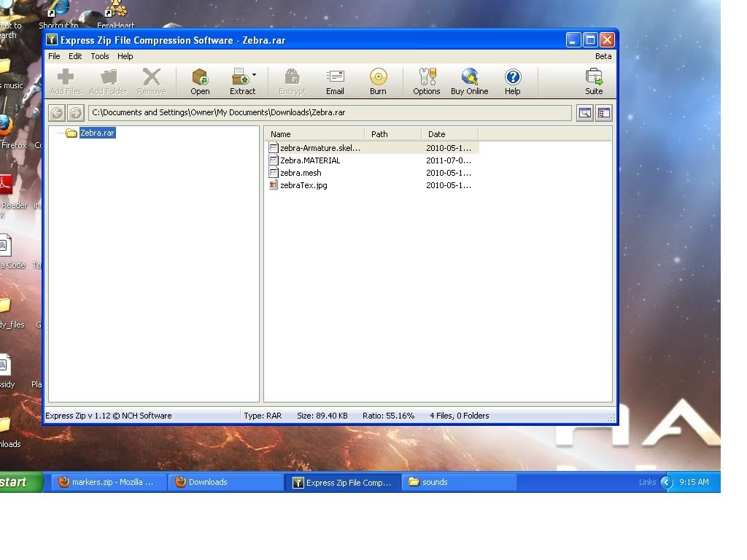Click the Beta label in menu bar

click(603, 56)
